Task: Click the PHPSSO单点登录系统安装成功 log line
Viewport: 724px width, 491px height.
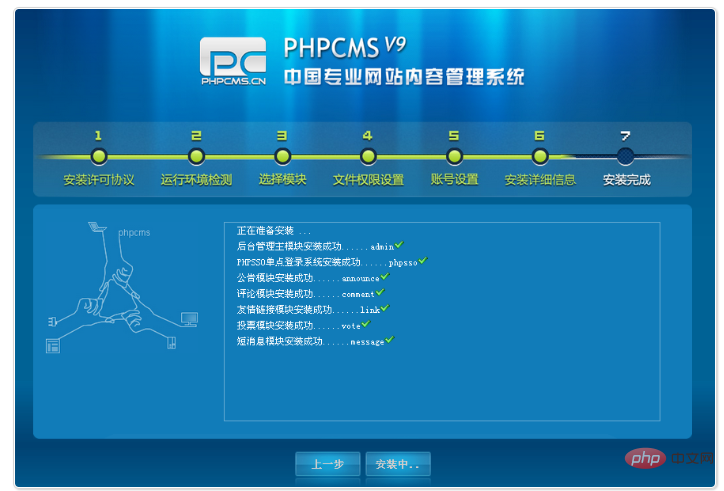Action: (332, 262)
